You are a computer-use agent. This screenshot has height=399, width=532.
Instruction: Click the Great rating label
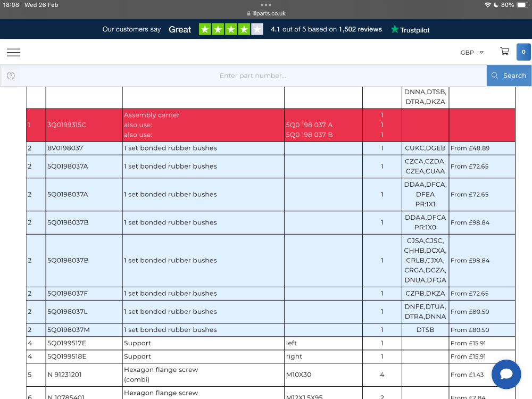pos(180,29)
